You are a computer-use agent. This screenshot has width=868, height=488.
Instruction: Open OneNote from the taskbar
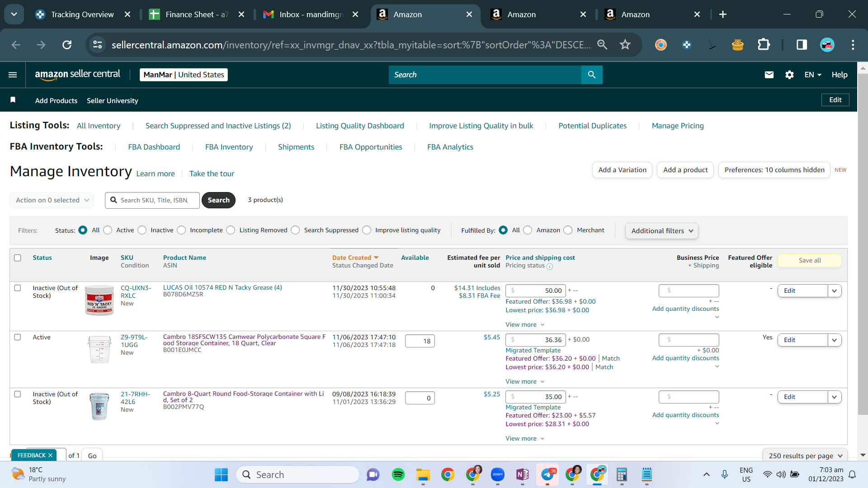click(x=523, y=474)
